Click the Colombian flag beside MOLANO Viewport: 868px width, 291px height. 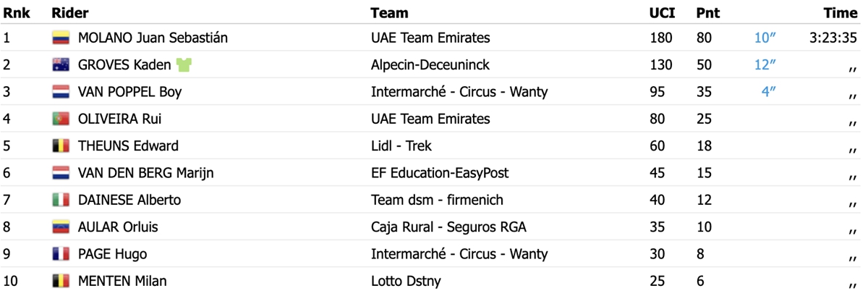(60, 38)
